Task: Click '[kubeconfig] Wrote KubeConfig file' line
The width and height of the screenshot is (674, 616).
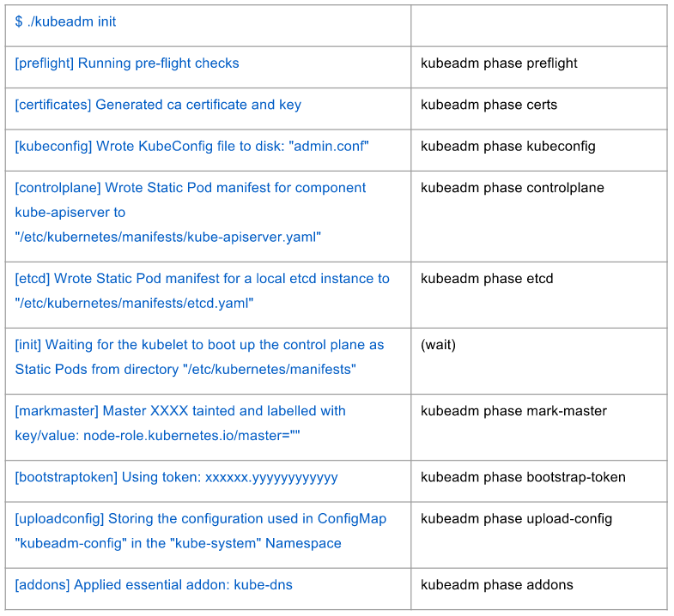Action: click(x=191, y=146)
